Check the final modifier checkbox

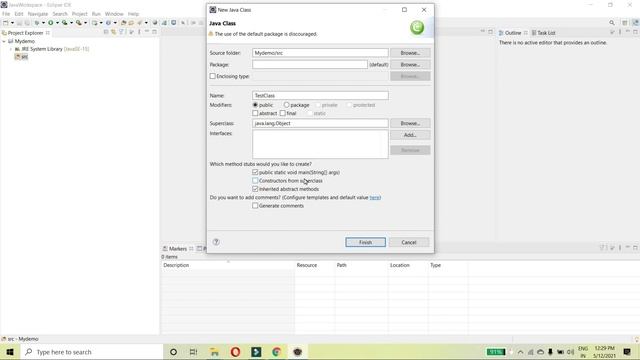(283, 113)
